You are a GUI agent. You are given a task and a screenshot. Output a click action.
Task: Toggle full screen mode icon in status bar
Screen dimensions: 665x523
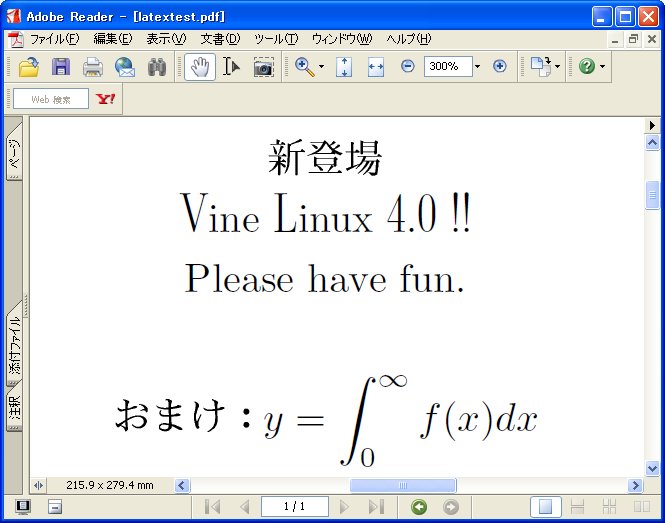(23, 506)
